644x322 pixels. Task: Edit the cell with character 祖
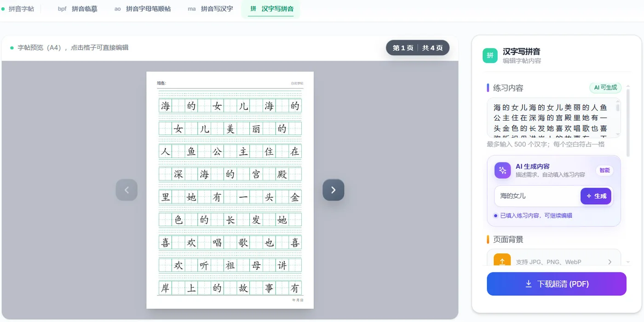coord(230,265)
